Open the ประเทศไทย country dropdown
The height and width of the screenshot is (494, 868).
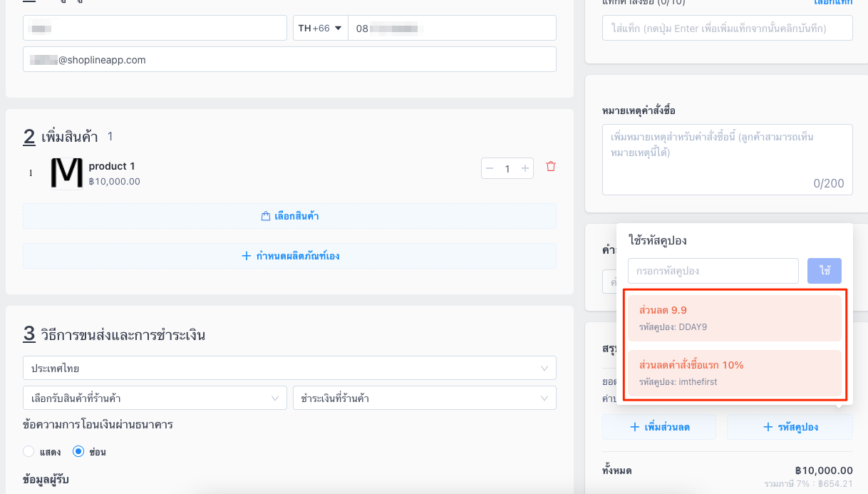coord(289,369)
